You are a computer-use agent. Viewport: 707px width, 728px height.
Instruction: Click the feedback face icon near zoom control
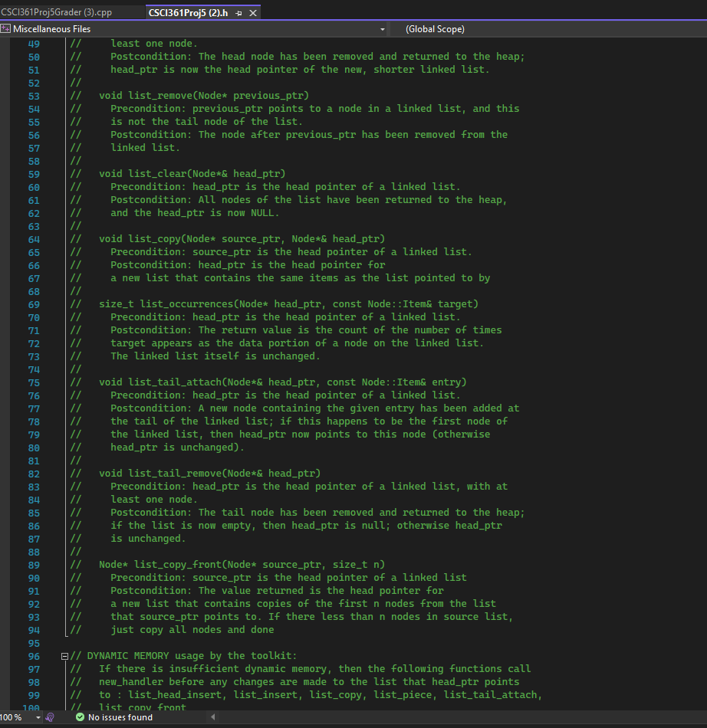pos(49,718)
